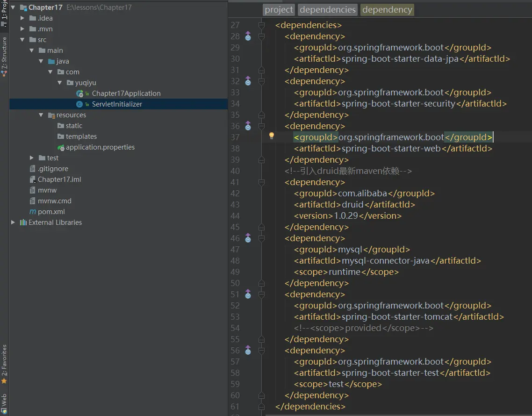Expand the .idea folder

point(22,18)
